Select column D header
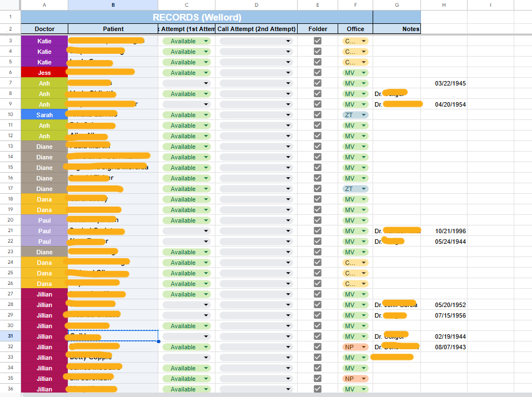 click(256, 5)
